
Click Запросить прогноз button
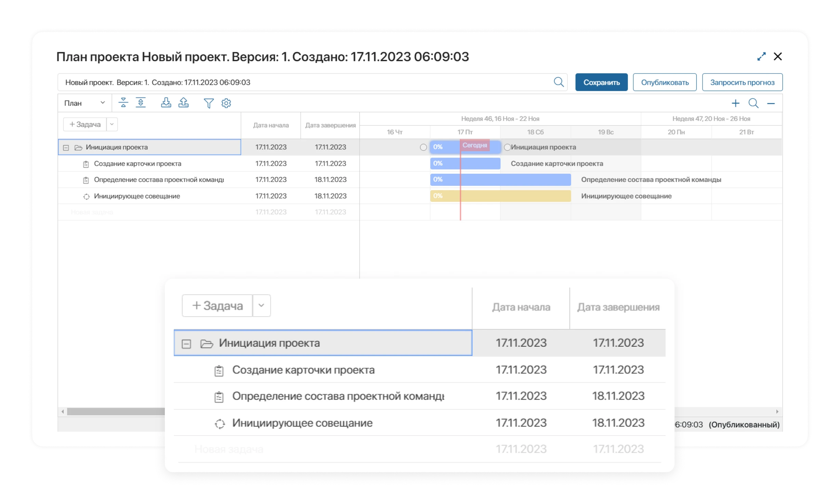coord(742,82)
